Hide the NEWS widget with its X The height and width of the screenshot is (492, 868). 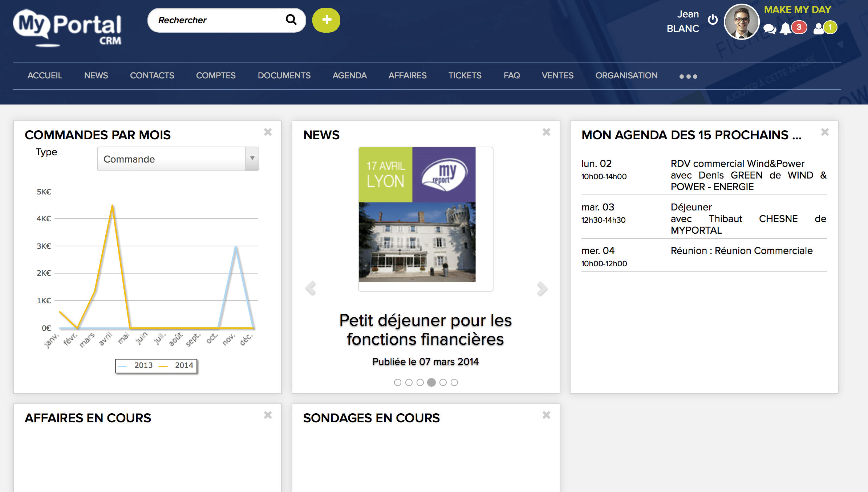[546, 132]
